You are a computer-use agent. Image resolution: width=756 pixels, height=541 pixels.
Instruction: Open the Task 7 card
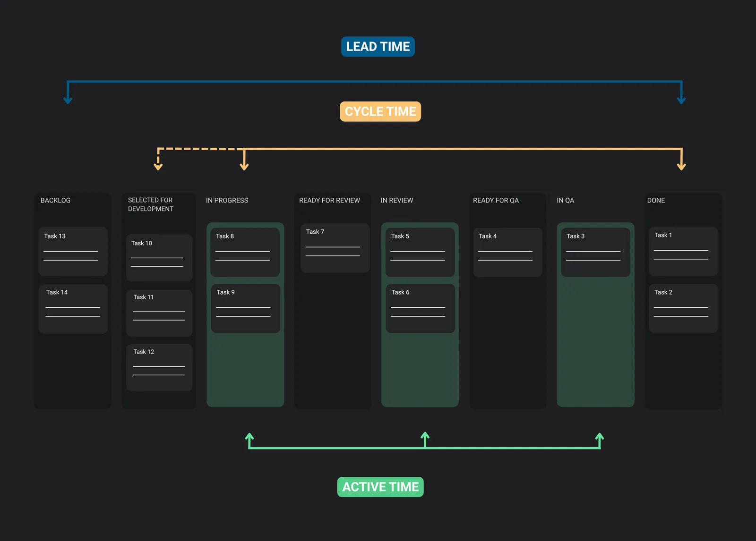tap(335, 248)
